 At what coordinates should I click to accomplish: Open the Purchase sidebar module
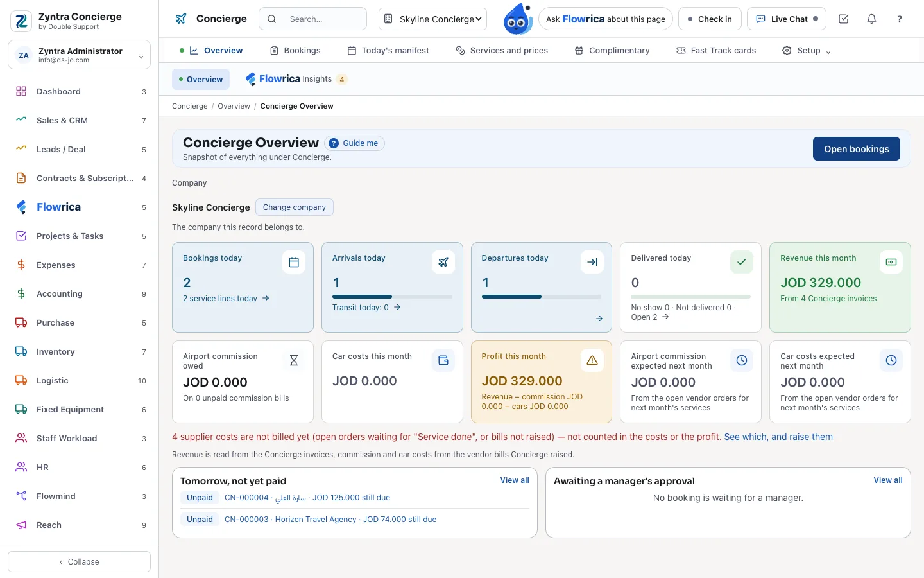pyautogui.click(x=79, y=322)
